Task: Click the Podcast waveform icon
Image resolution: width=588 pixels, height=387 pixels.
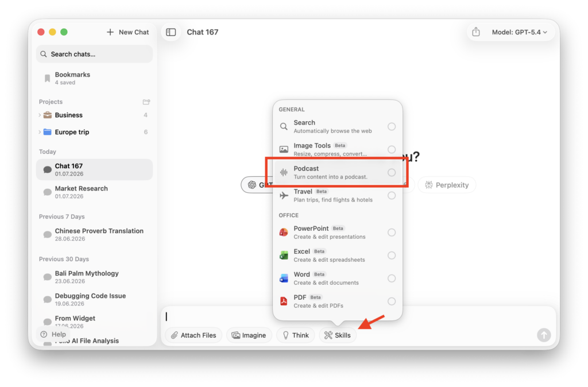Action: tap(284, 172)
